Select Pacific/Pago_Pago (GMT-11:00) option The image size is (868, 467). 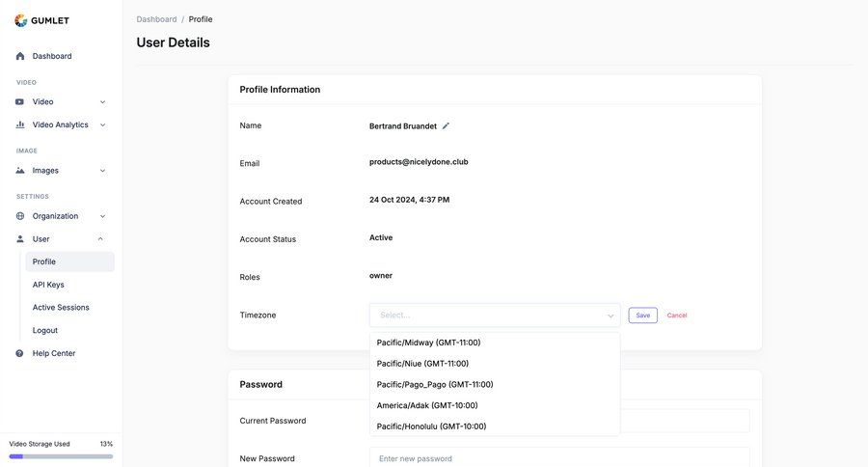(495, 384)
